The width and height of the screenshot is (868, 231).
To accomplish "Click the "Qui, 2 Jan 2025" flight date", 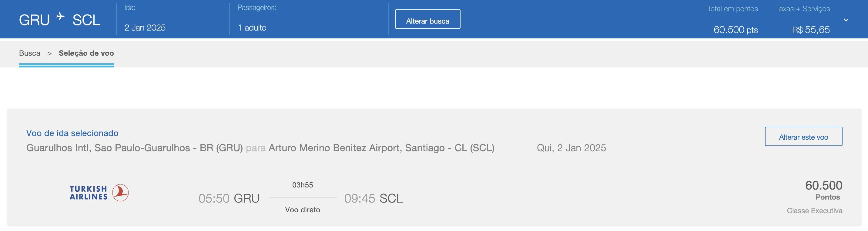I will [x=571, y=148].
